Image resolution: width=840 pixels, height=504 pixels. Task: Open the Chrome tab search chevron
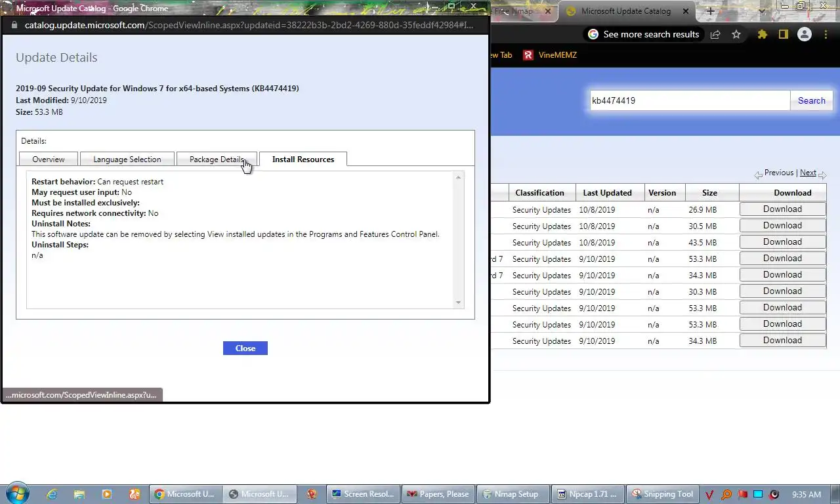pos(762,11)
